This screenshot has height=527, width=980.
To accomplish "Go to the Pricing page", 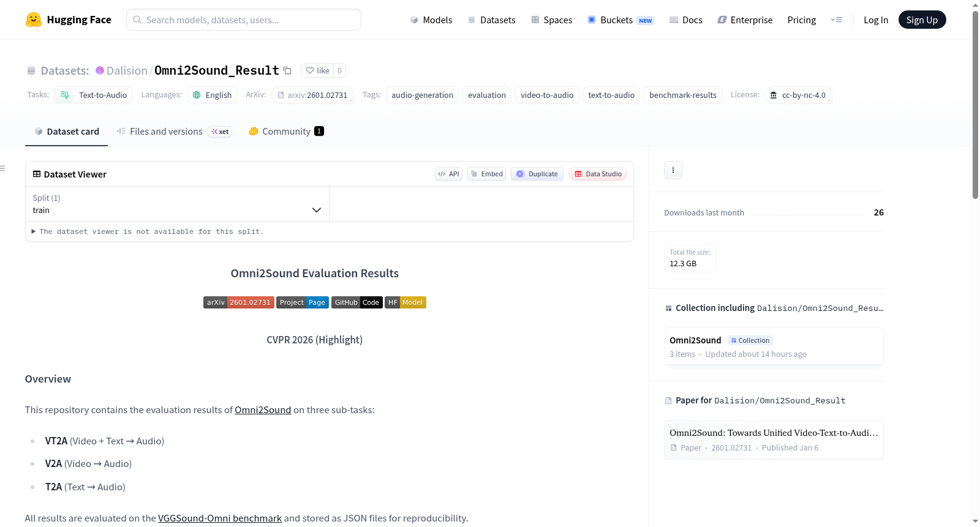I will pos(802,20).
